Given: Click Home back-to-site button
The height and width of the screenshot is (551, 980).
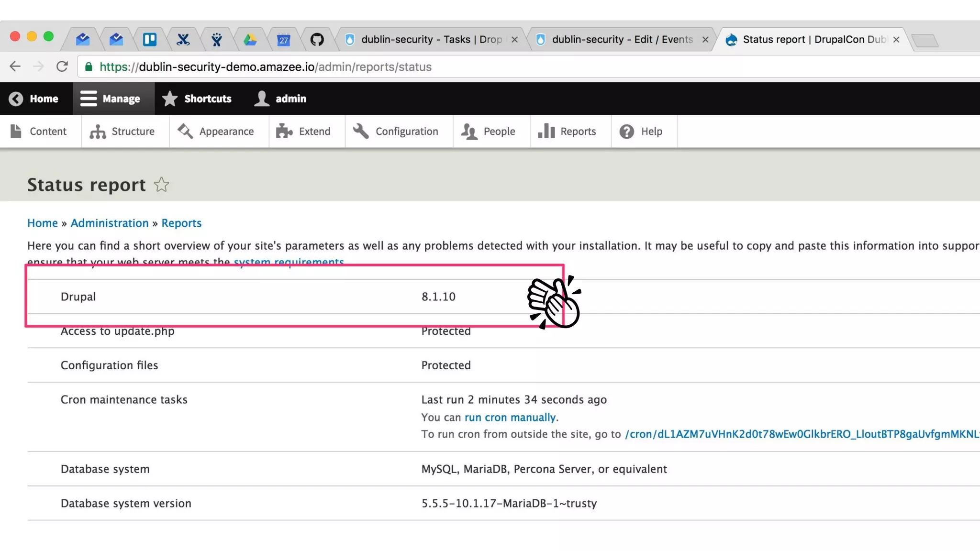Looking at the screenshot, I should click(34, 99).
